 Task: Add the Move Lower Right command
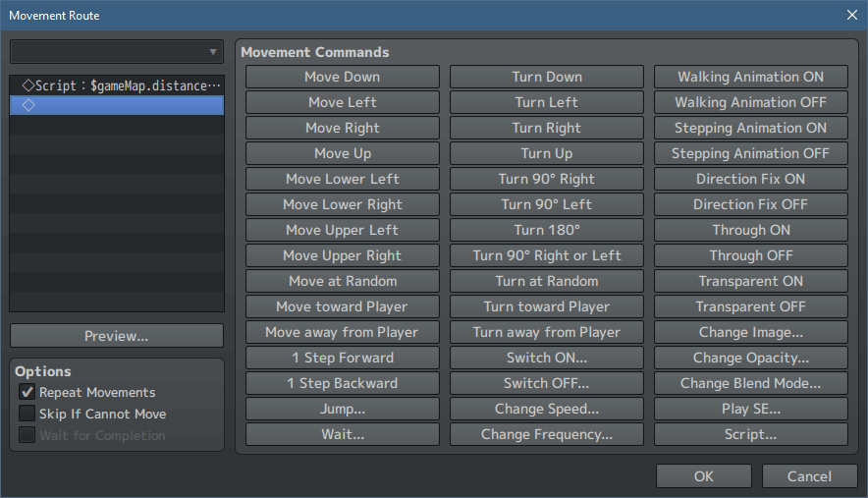click(343, 204)
